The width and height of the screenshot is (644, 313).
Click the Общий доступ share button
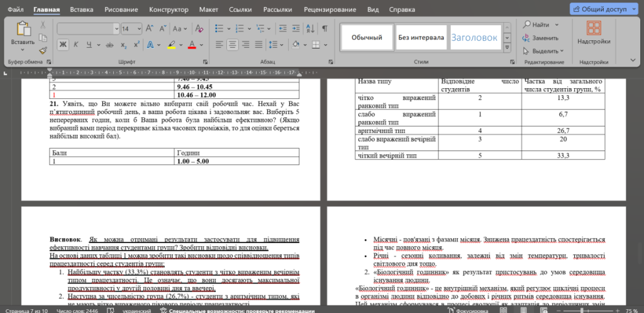click(603, 9)
